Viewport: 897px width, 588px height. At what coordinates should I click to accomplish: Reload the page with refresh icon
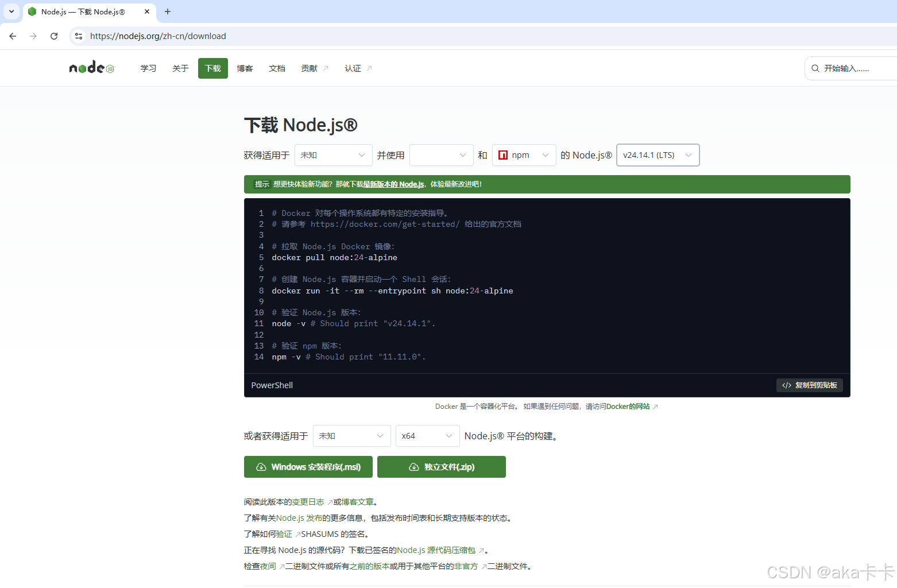tap(54, 36)
